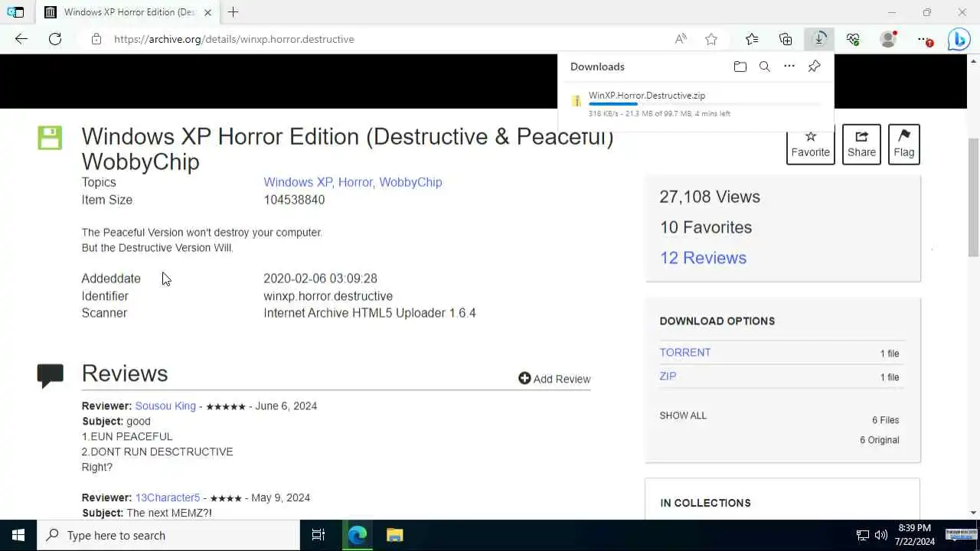The height and width of the screenshot is (551, 980).
Task: Open File Explorer from taskbar
Action: pyautogui.click(x=394, y=535)
